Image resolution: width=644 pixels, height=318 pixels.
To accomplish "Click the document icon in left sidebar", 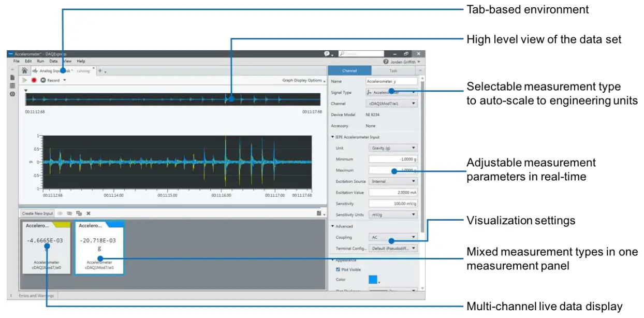I will (x=11, y=76).
